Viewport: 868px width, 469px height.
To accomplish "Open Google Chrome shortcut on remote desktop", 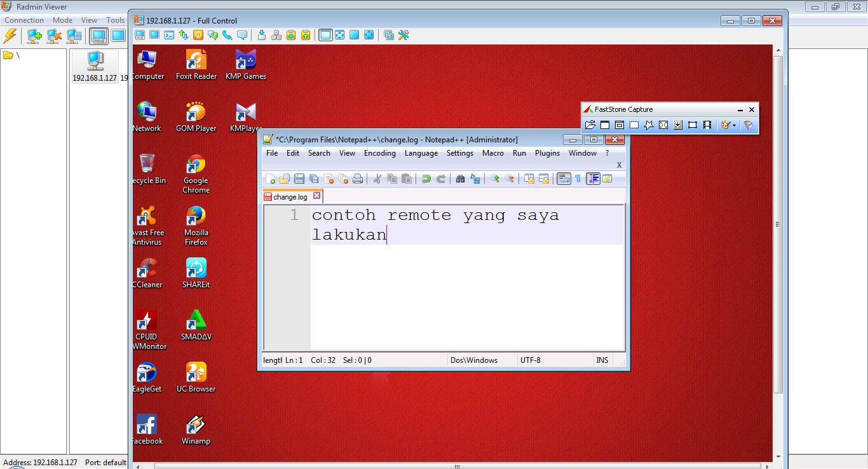I will pos(196,174).
